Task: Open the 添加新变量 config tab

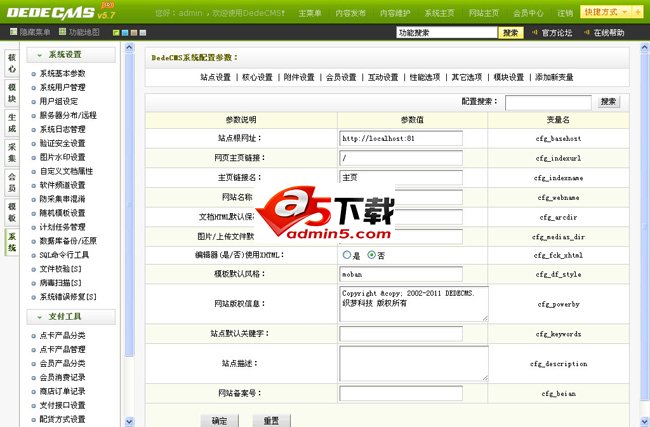Action: (554, 77)
